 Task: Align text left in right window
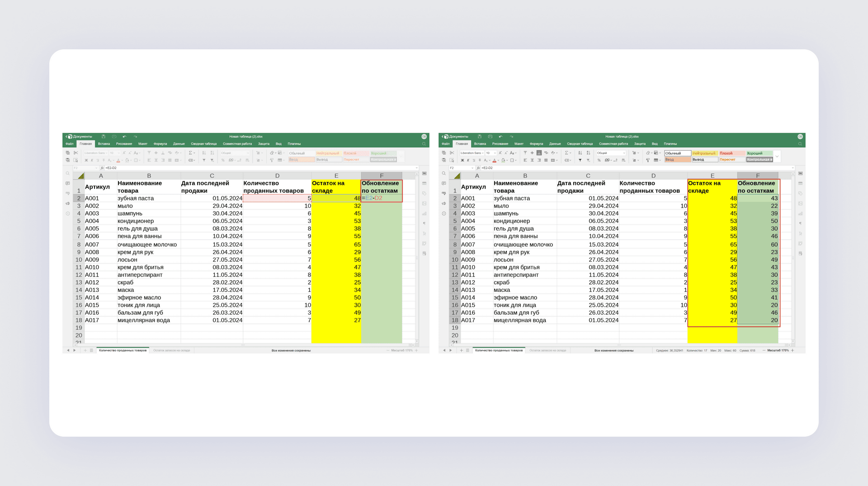(525, 160)
